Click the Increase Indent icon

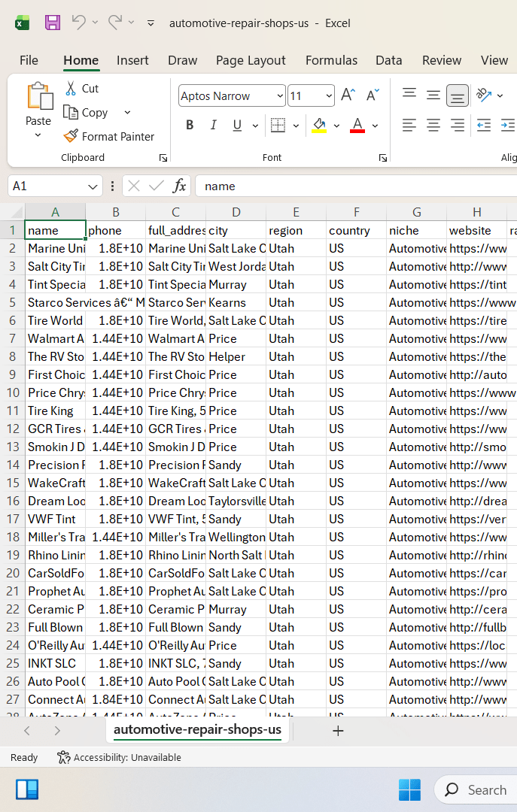508,126
